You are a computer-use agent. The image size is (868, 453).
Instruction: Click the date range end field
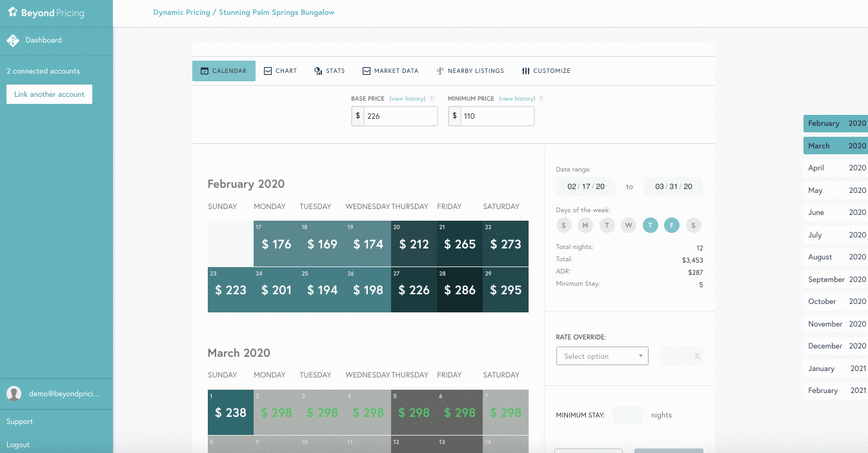coord(674,186)
